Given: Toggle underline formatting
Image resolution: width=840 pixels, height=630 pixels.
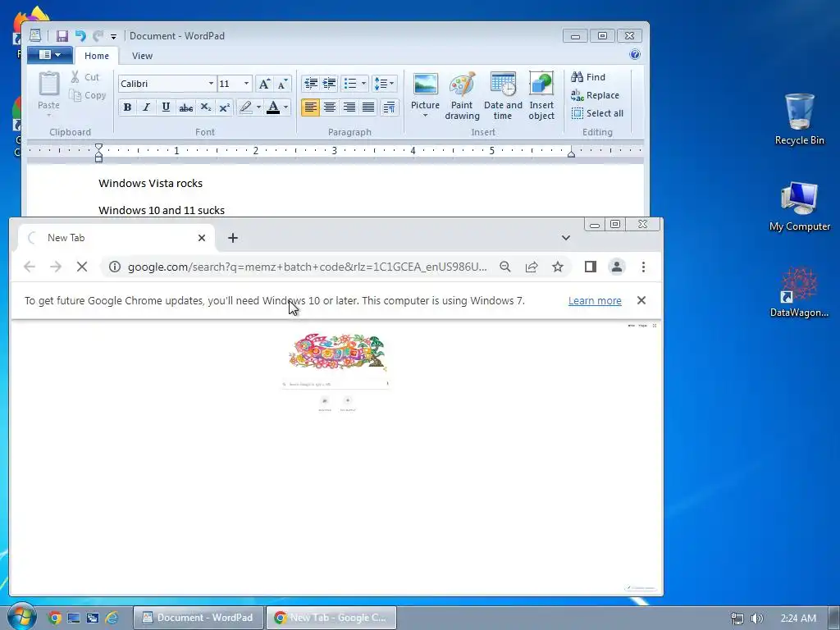Looking at the screenshot, I should [x=166, y=107].
